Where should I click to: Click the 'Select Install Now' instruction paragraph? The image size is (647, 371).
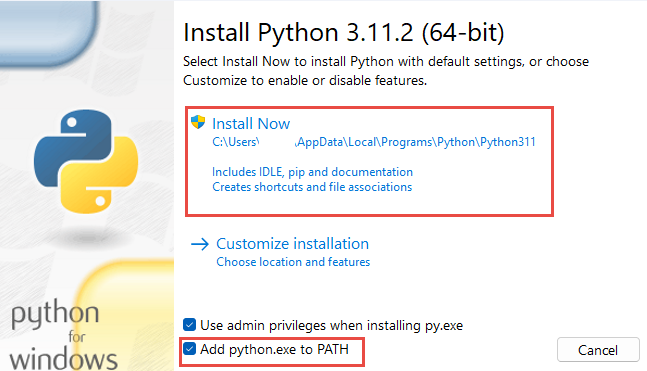386,71
